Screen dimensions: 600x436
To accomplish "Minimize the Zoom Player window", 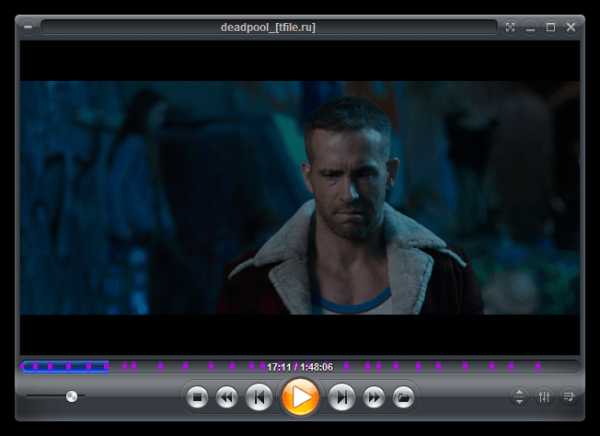I will (x=530, y=29).
